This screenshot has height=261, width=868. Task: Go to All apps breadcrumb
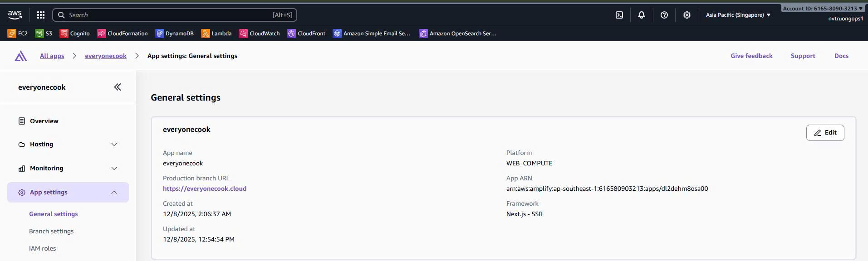tap(52, 56)
